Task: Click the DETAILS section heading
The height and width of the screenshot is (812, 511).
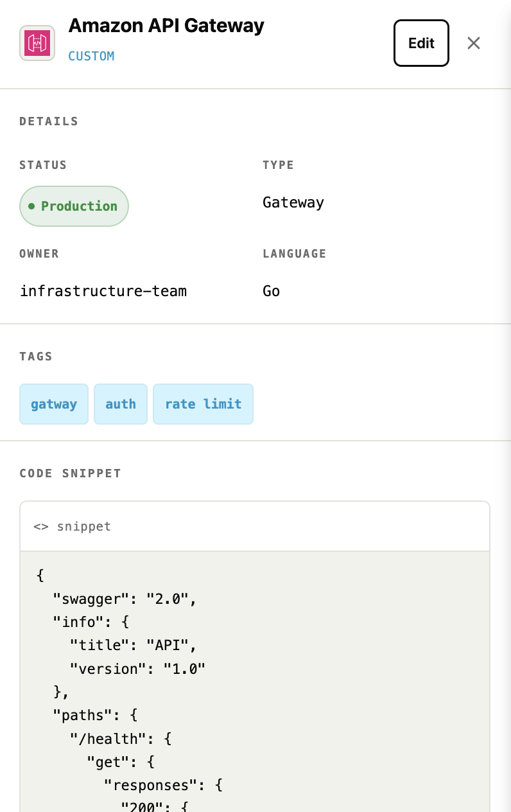Action: pyautogui.click(x=49, y=121)
